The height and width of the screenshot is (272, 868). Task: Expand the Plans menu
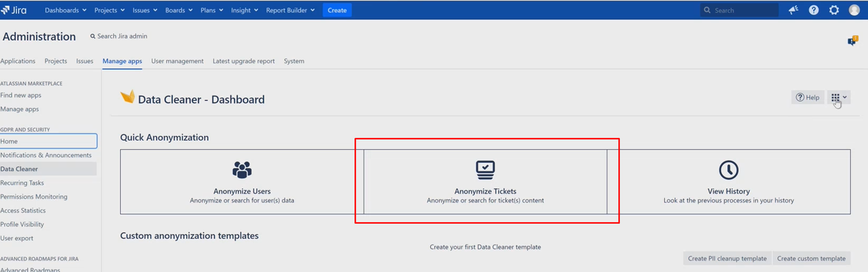pos(212,10)
